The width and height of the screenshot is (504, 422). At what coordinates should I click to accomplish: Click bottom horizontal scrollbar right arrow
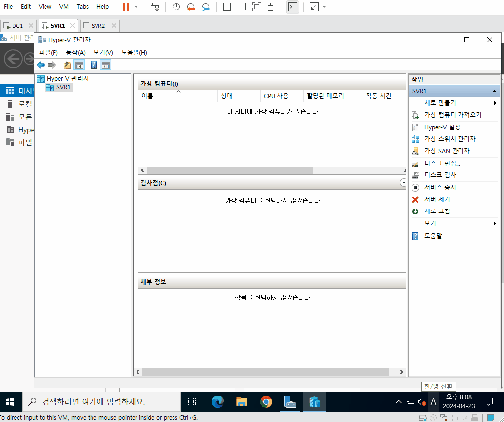401,372
